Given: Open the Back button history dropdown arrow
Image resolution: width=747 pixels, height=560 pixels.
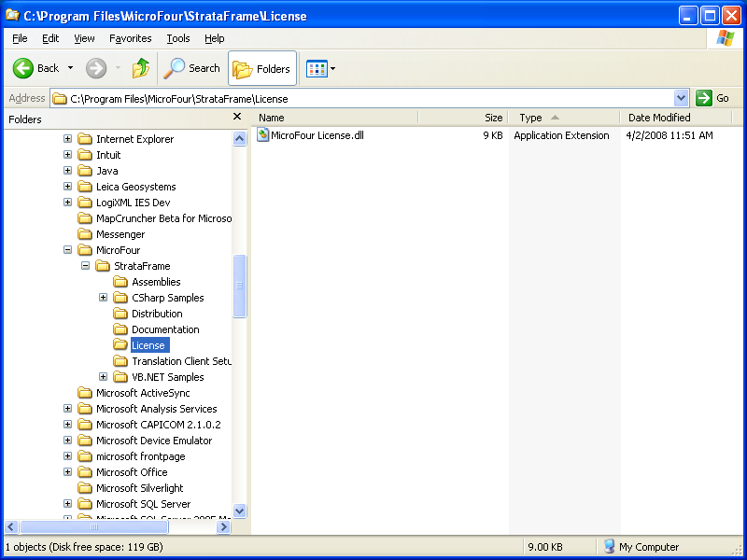Looking at the screenshot, I should (x=70, y=68).
